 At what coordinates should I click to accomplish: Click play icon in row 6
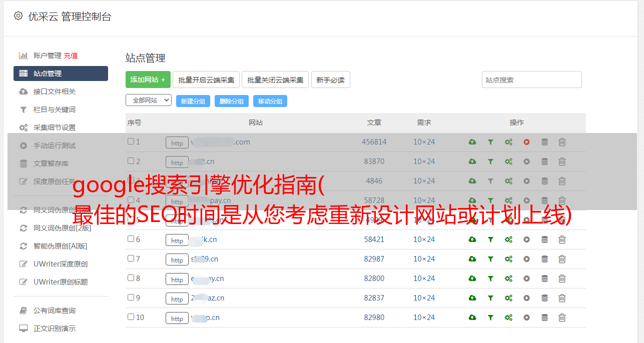(x=526, y=239)
